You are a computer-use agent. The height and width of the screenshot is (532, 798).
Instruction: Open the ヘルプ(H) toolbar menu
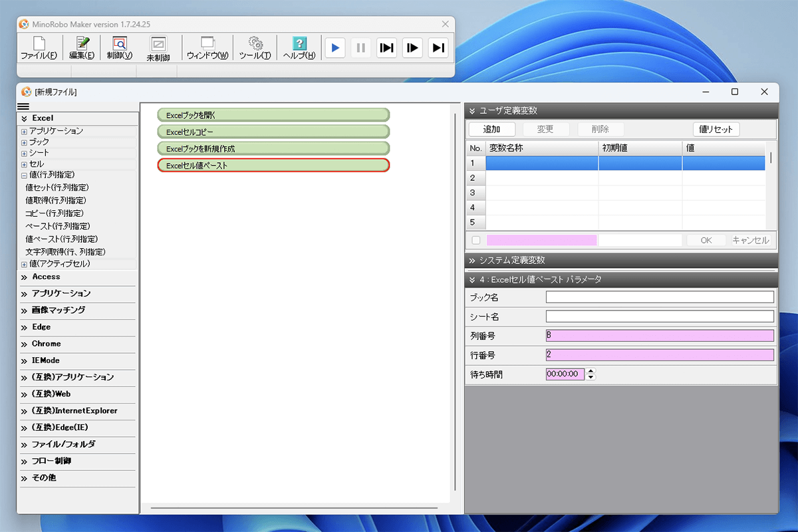pos(299,49)
